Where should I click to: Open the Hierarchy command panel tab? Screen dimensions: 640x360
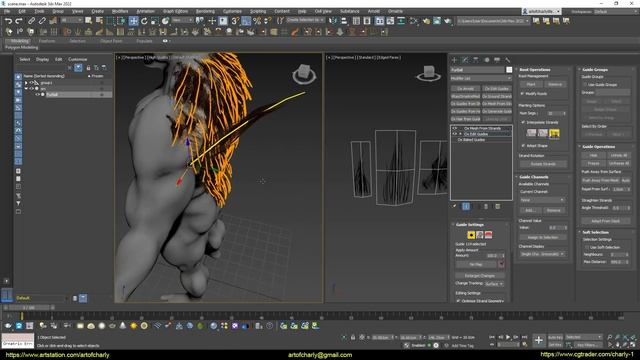click(x=476, y=60)
